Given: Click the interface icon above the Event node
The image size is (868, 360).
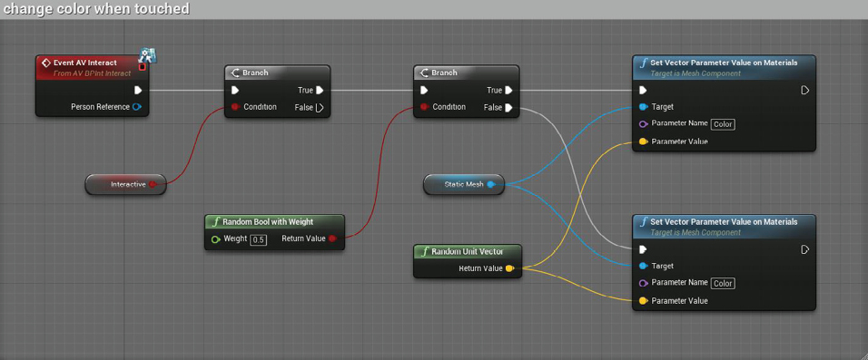Looking at the screenshot, I should click(x=148, y=55).
